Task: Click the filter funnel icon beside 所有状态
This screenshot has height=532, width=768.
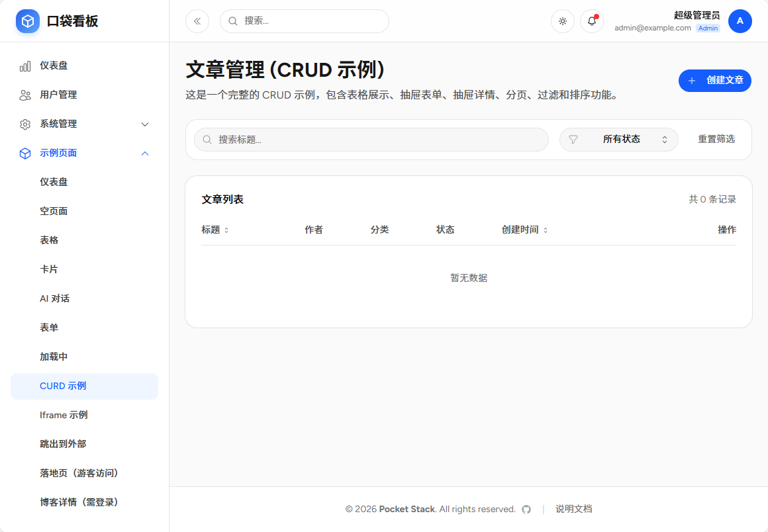Action: click(x=573, y=140)
